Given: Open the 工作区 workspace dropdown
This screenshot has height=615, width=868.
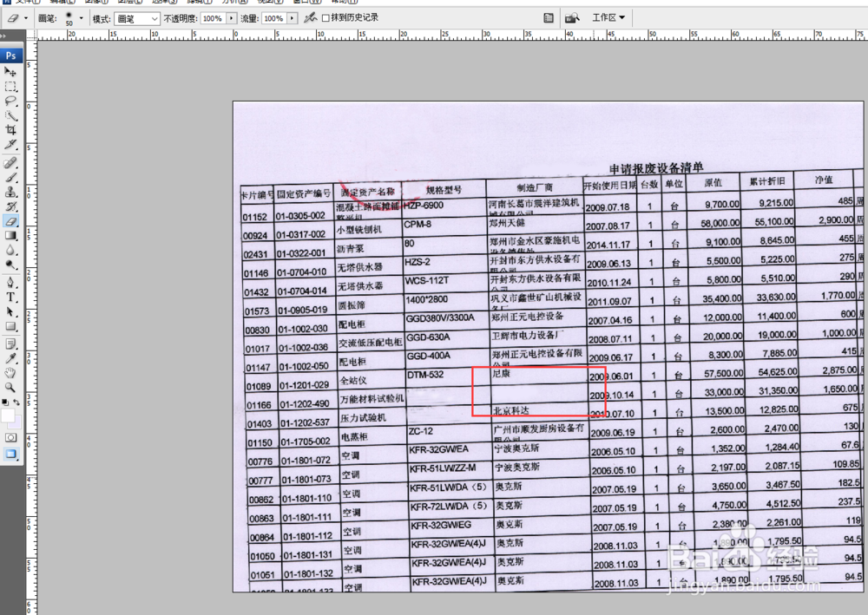Looking at the screenshot, I should tap(608, 17).
